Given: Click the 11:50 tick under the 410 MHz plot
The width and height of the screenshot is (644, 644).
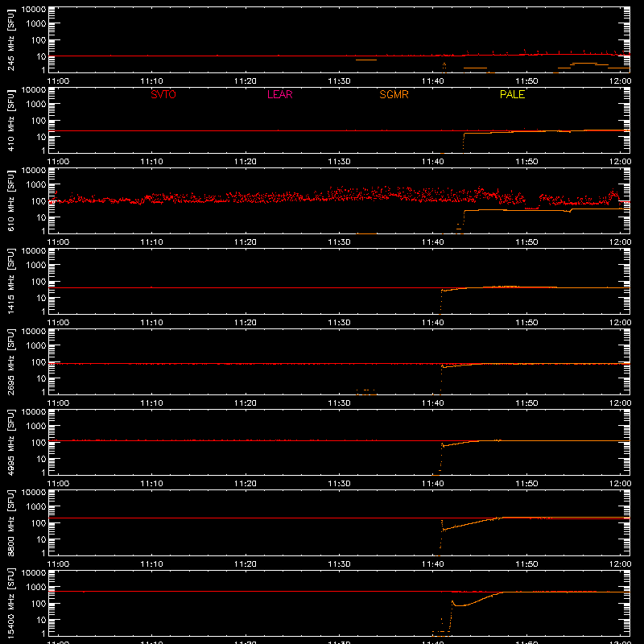Looking at the screenshot, I should (x=526, y=162).
